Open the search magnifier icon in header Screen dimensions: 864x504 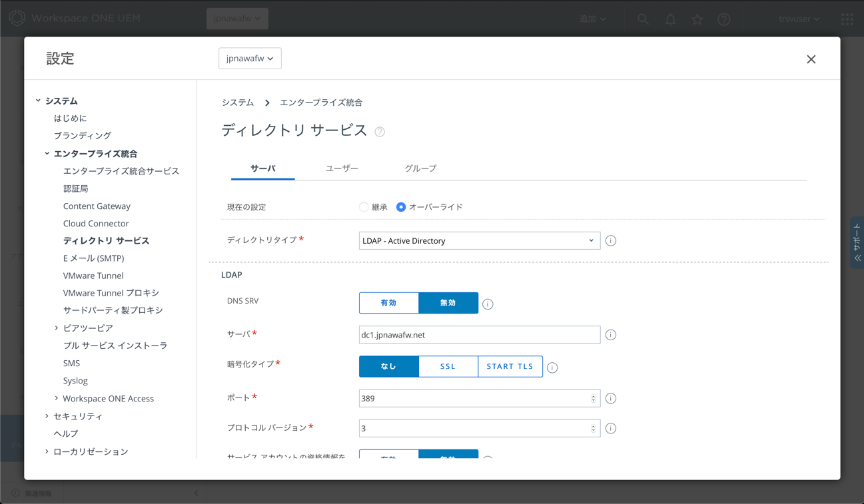tap(643, 19)
